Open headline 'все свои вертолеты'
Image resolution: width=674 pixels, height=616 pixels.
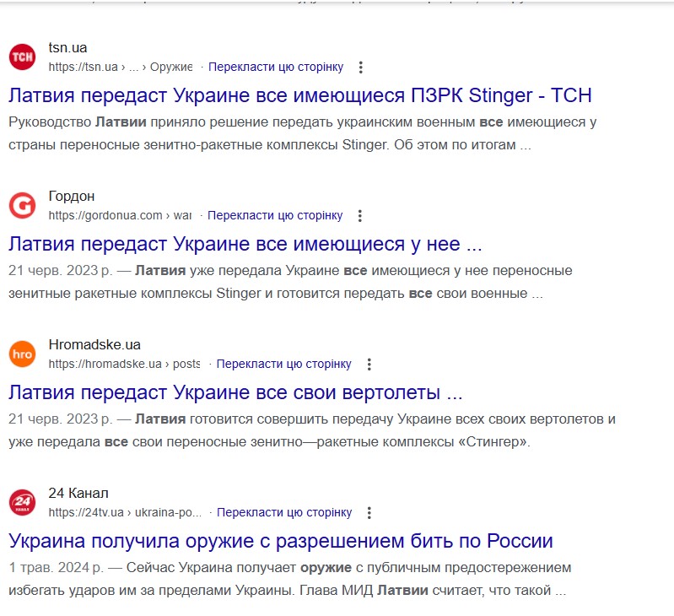tap(235, 392)
